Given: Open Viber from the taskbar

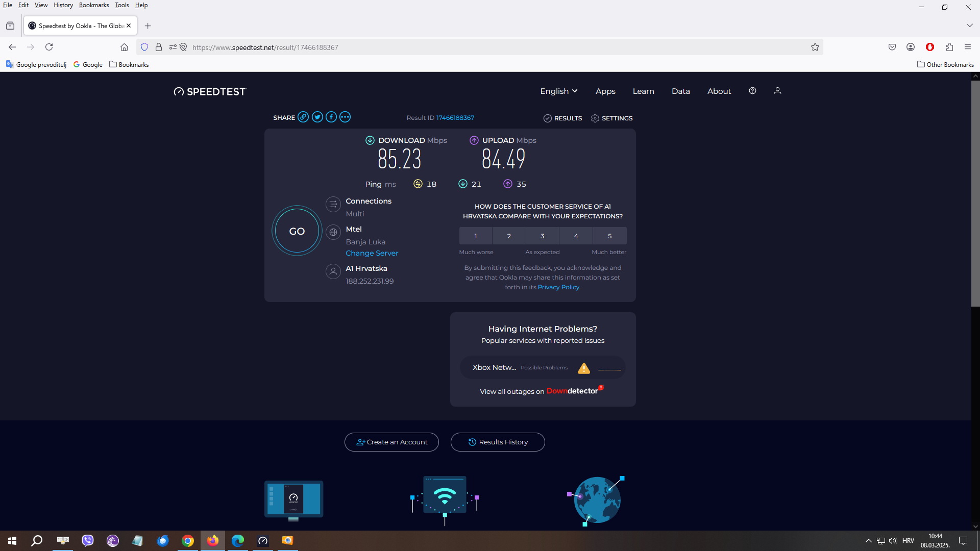Looking at the screenshot, I should point(88,540).
